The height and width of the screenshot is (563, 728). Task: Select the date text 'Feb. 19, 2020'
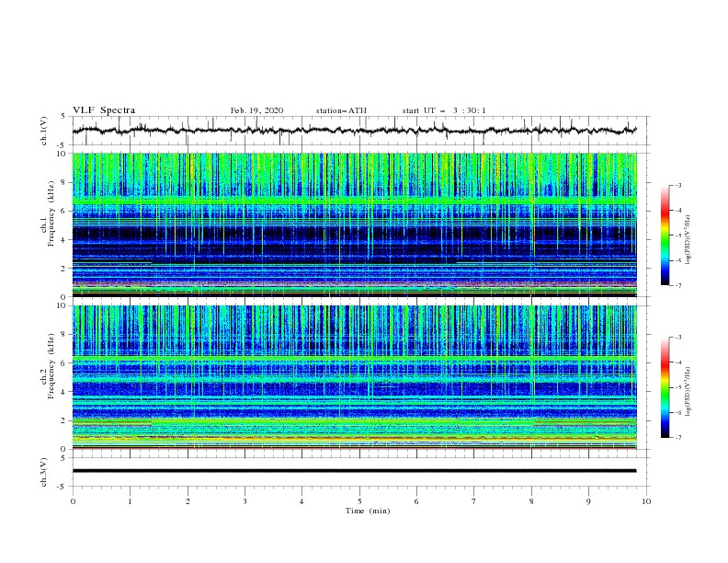[x=256, y=110]
